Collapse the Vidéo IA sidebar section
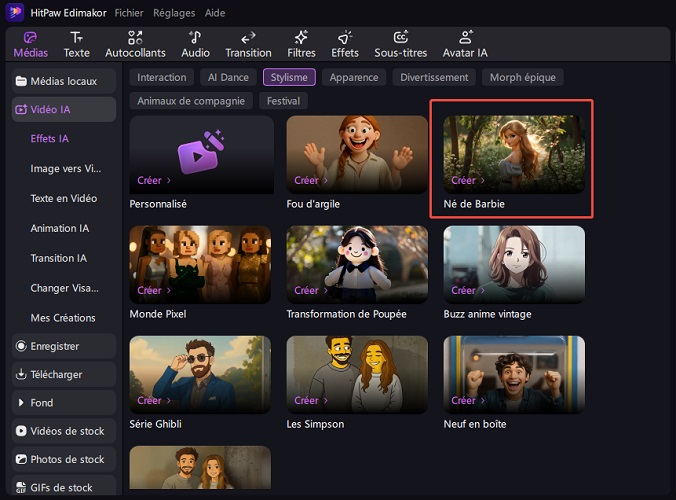676x500 pixels. tap(63, 110)
